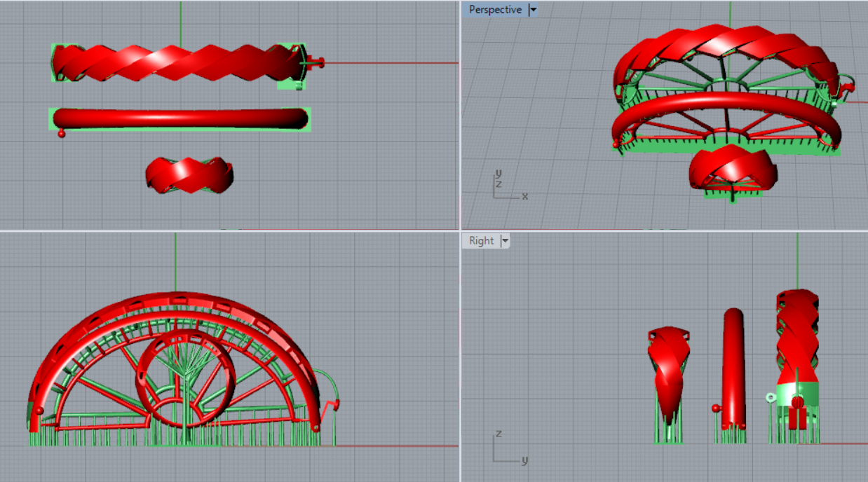Select the long twisted band in top-left viewport

pos(175,63)
